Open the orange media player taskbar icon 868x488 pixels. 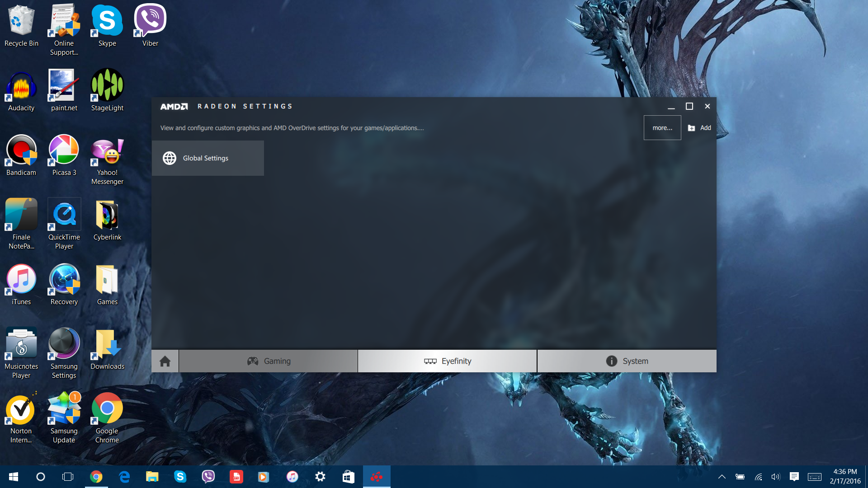tap(264, 477)
